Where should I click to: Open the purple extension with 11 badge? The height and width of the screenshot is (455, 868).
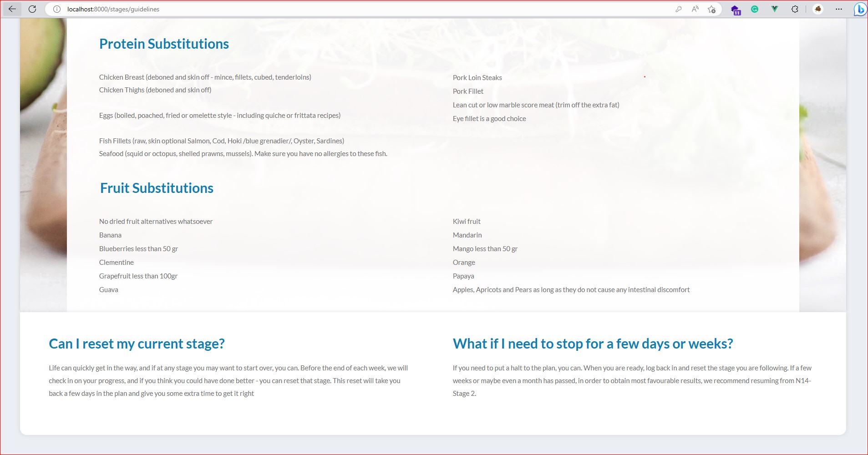pos(736,10)
